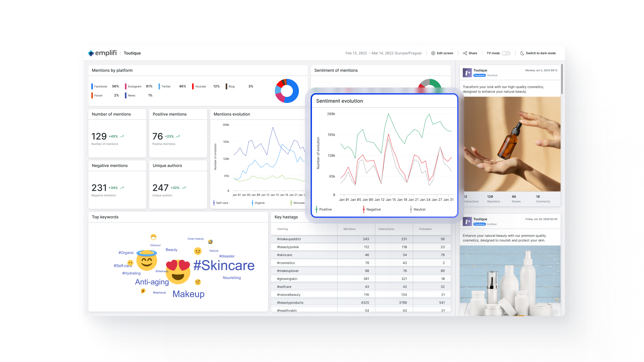Click the Organic legend marker in Mentions evolution
The image size is (644, 362).
[253, 203]
